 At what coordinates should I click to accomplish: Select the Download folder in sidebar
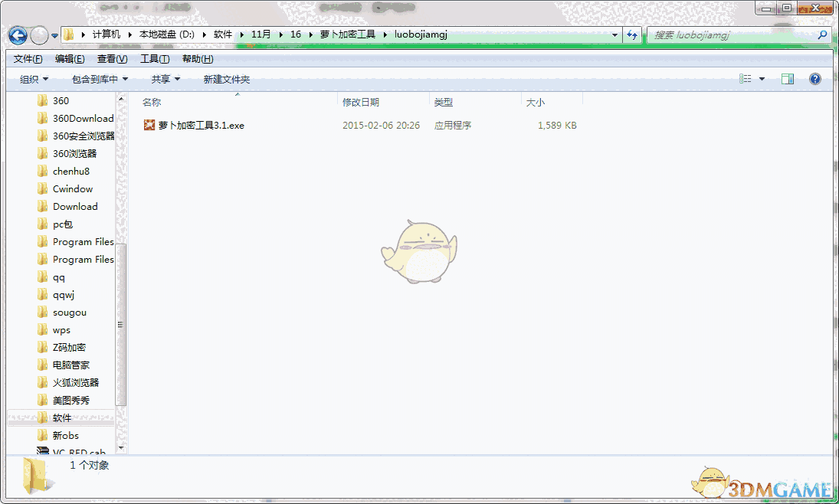(77, 206)
